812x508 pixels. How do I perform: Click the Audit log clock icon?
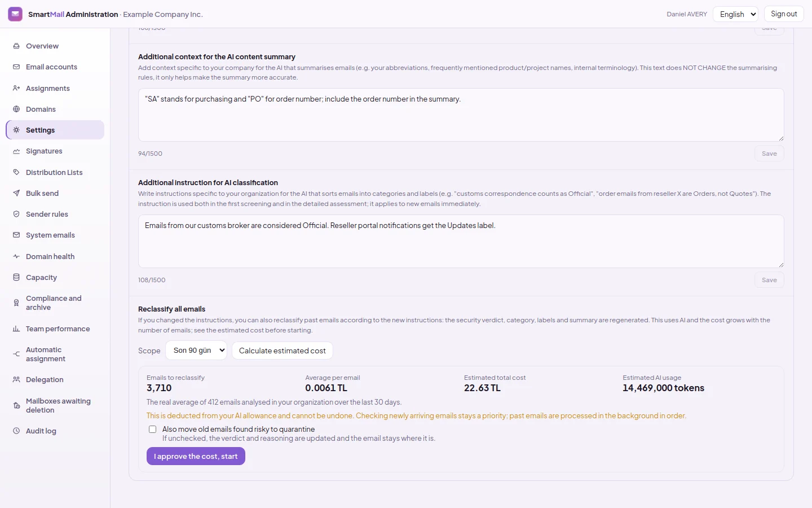(x=16, y=431)
